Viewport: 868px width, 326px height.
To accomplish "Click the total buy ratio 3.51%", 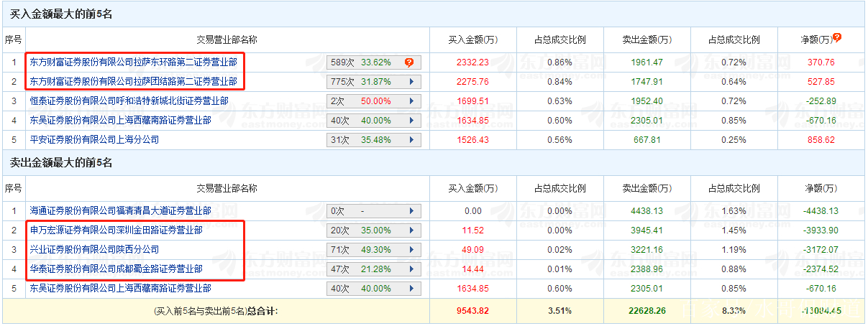I will point(559,311).
